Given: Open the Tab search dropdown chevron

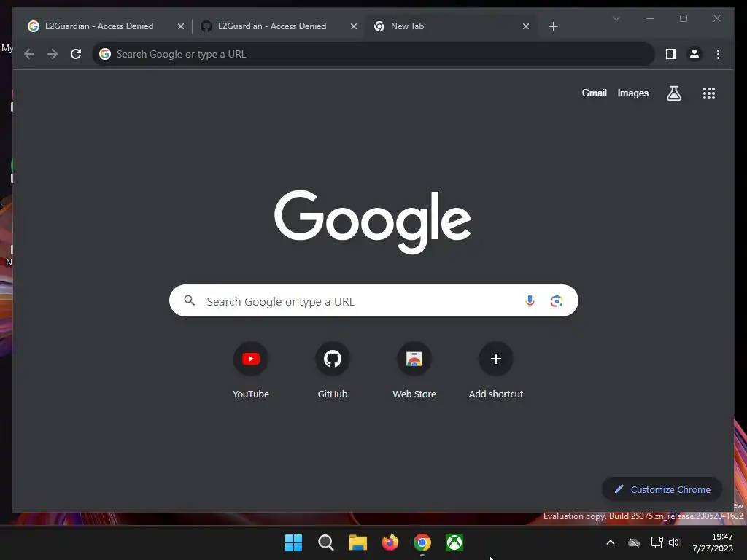Looking at the screenshot, I should tap(616, 18).
